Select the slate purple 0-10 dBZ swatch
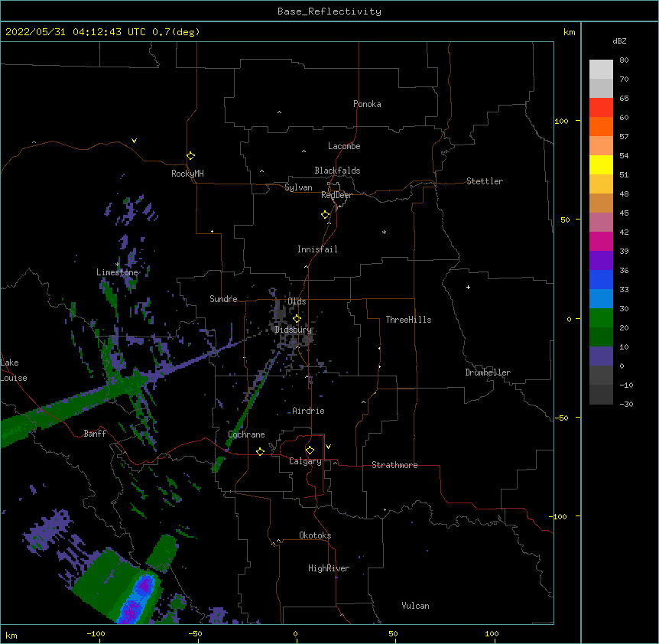Screen dimensions: 659x644 pyautogui.click(x=601, y=356)
